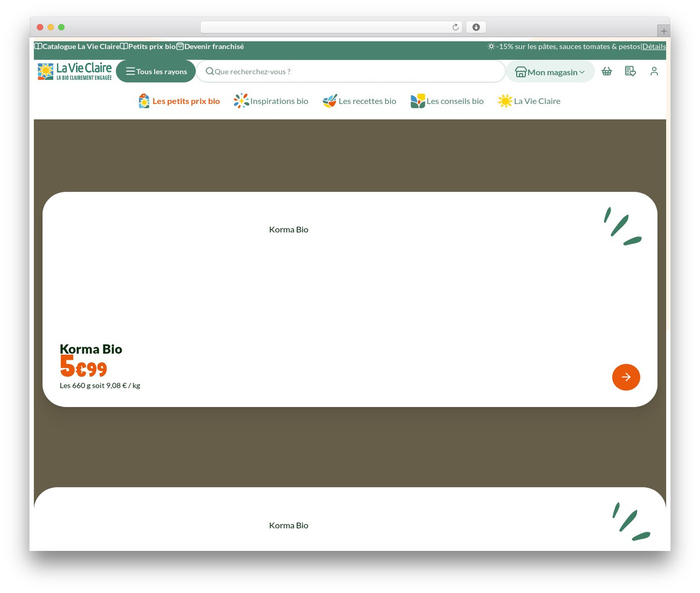Click the Les petits prix bio tag icon

click(144, 101)
